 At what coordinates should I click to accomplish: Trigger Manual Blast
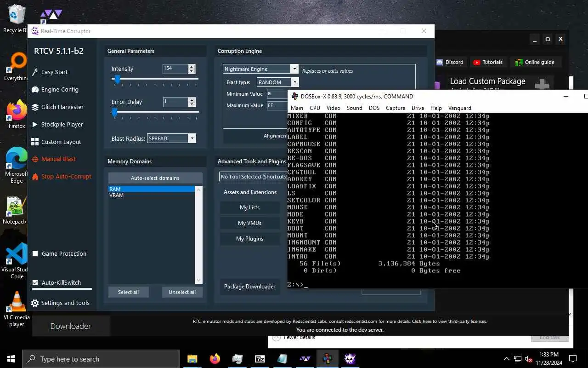click(53, 159)
